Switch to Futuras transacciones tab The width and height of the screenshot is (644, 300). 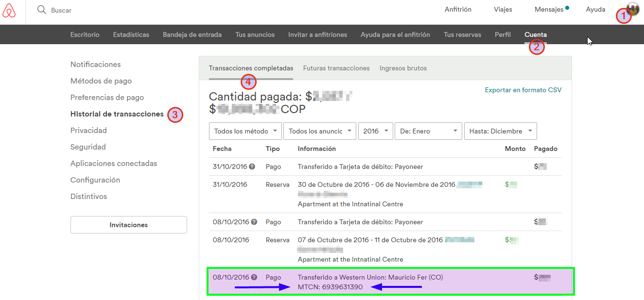click(x=336, y=68)
